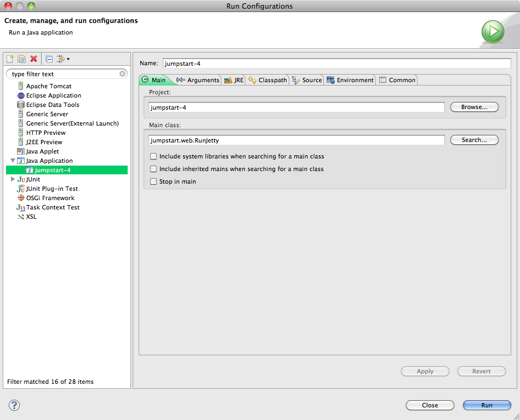
Task: Click the red window close button
Action: coord(8,6)
